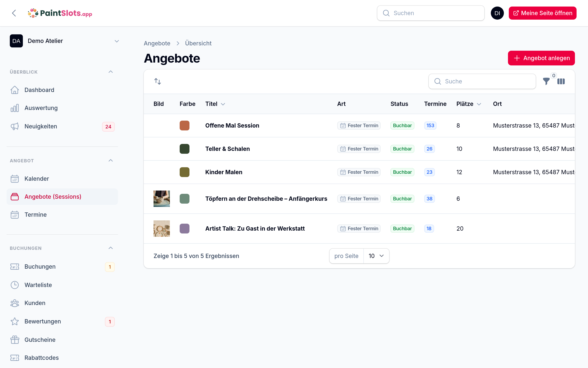Screen dimensions: 588x368
Task: Click the Angebote breadcrumb link
Action: point(157,43)
